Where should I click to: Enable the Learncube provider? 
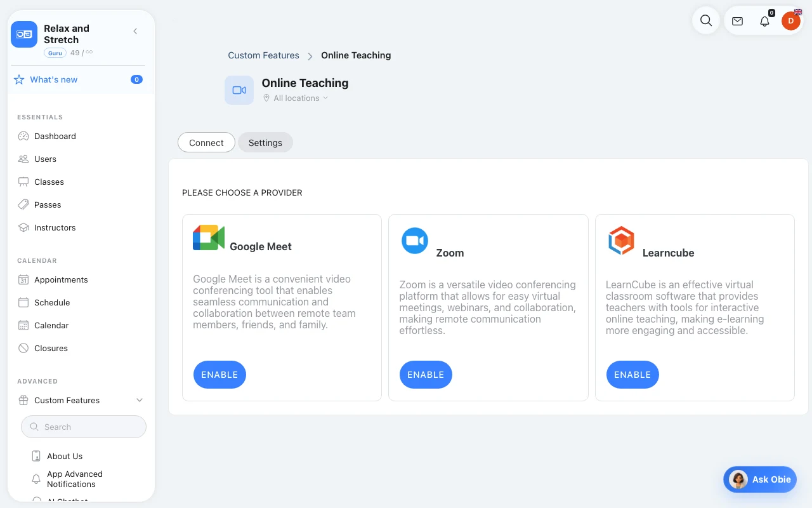(x=632, y=375)
